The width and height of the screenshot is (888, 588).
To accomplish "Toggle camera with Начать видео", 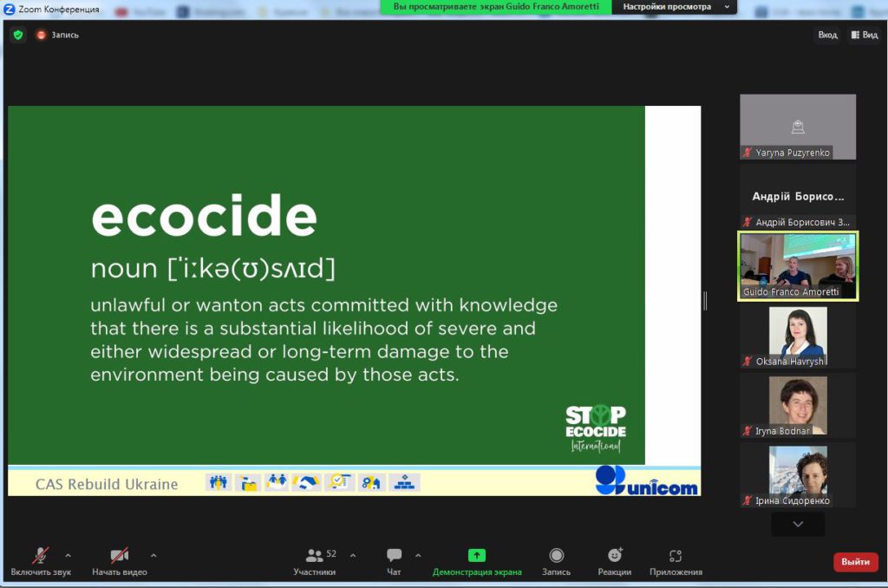I will [x=120, y=560].
